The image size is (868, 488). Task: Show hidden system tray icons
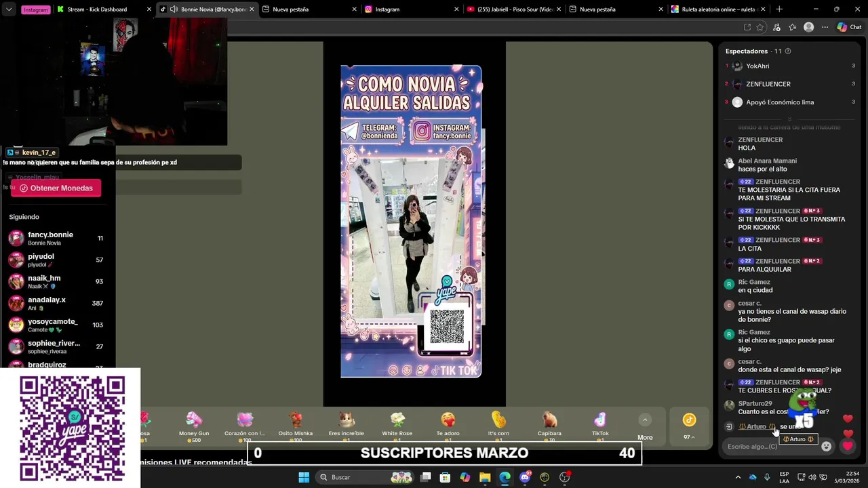(738, 477)
